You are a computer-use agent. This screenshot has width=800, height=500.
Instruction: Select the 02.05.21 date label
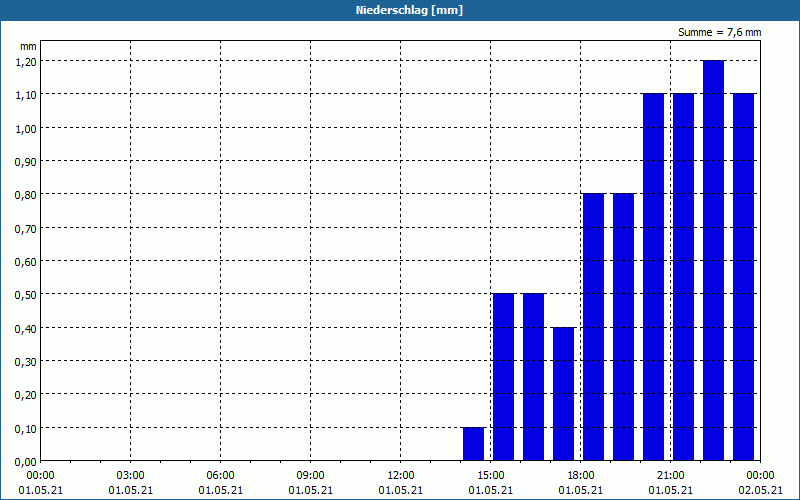coord(760,490)
